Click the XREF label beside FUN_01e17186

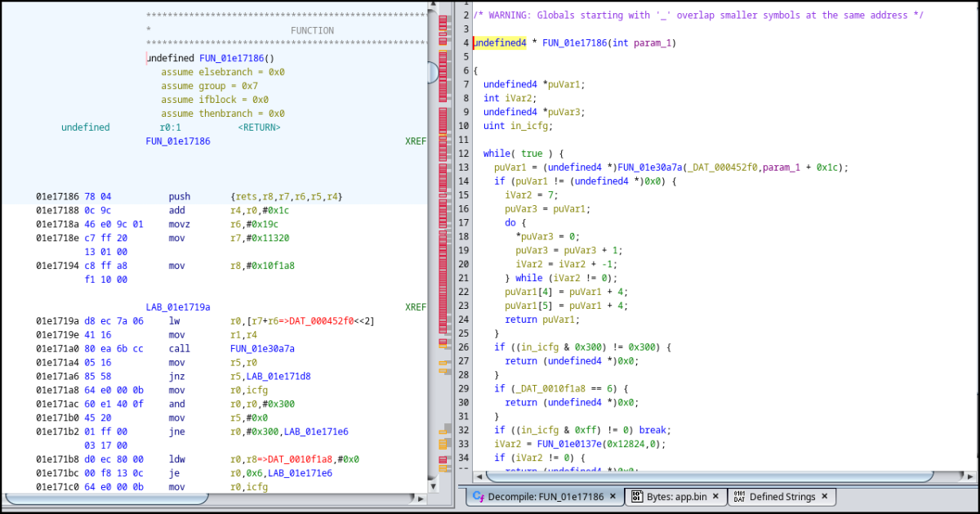coord(417,140)
